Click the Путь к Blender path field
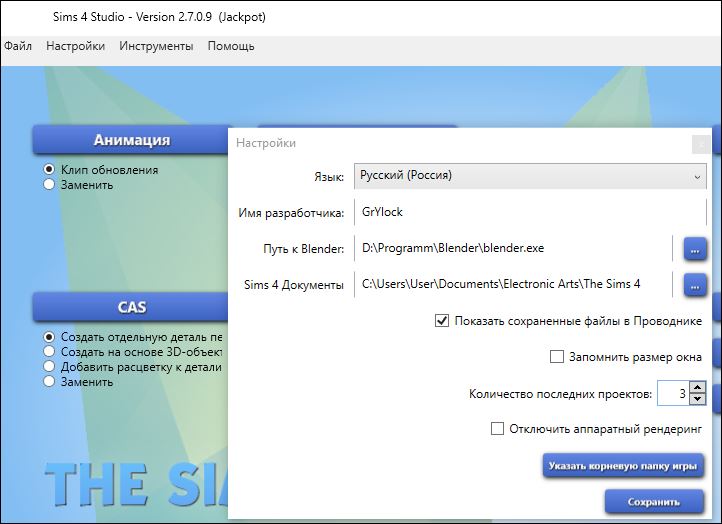This screenshot has height=524, width=722. 513,248
